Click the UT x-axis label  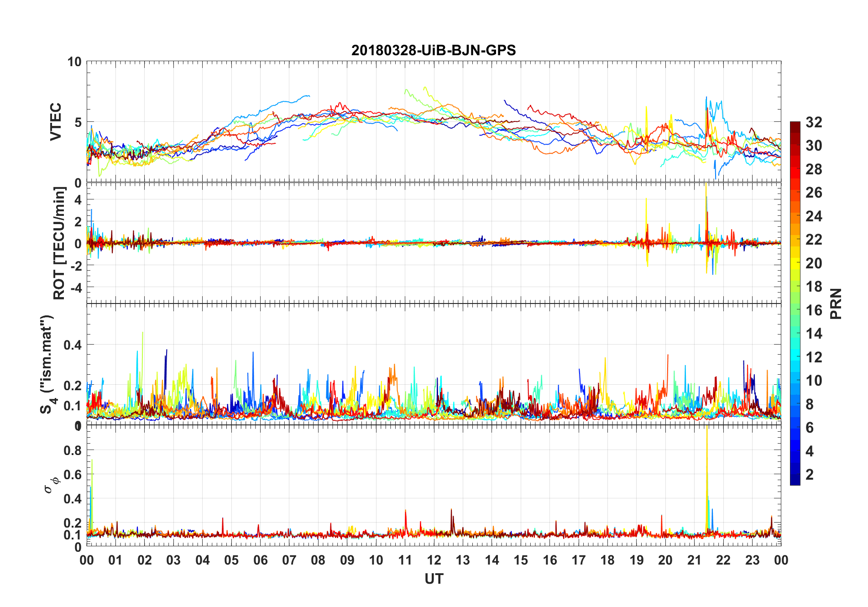click(x=434, y=579)
